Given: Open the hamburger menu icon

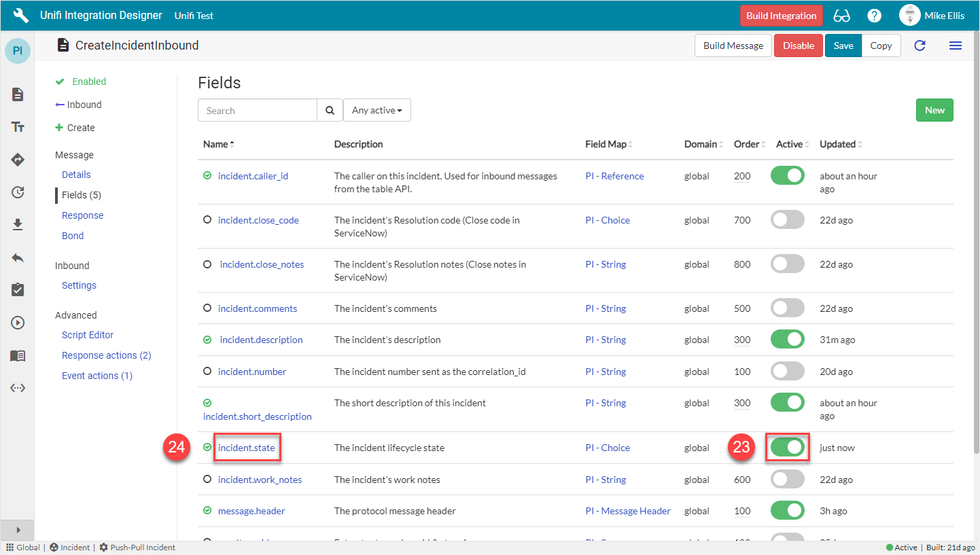Looking at the screenshot, I should click(955, 46).
